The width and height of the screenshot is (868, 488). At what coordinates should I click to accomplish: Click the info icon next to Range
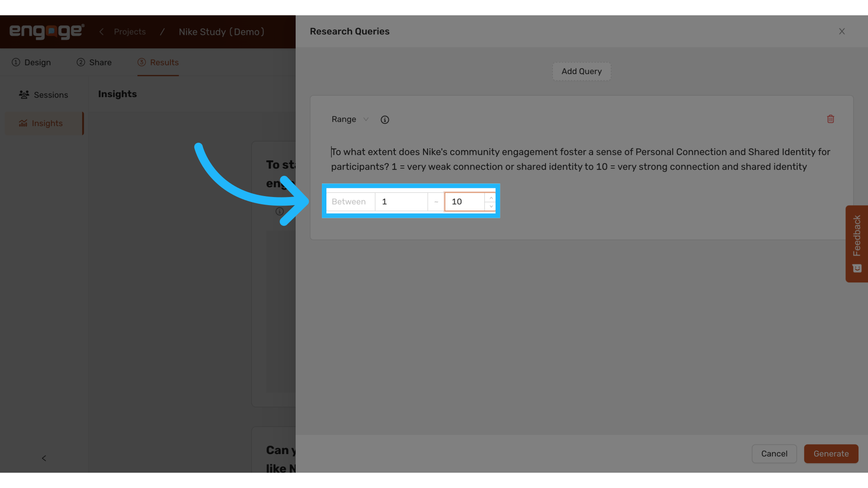point(385,120)
